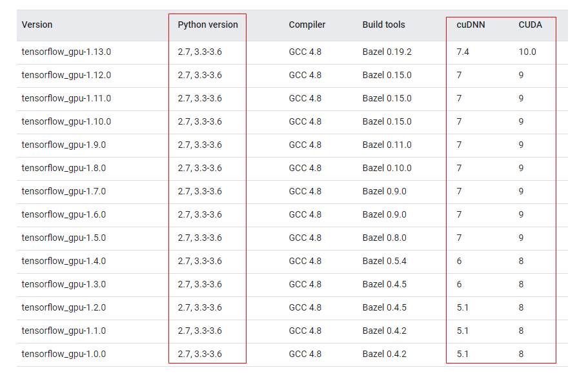
Task: Select the tensorflow_gpu-1.3.0 version cell
Action: (64, 285)
